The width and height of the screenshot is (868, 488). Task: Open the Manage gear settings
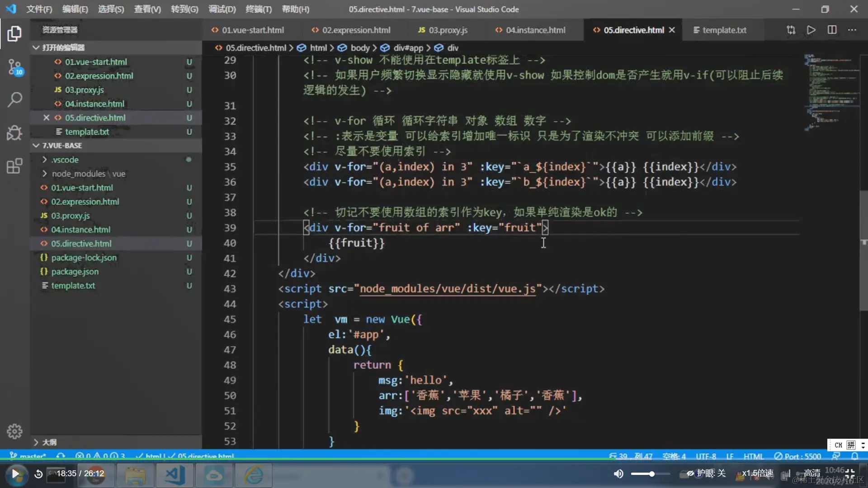14,431
